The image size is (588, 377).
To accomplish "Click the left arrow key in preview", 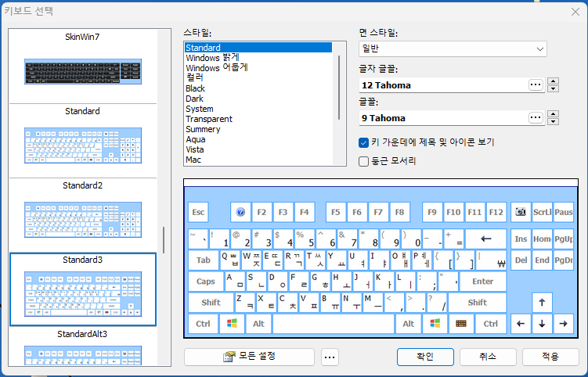I will point(521,323).
